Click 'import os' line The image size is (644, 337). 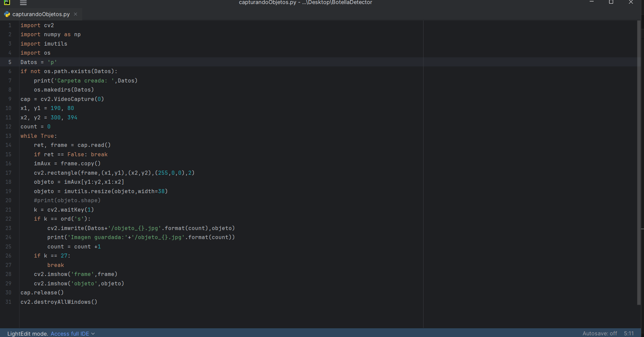(36, 53)
